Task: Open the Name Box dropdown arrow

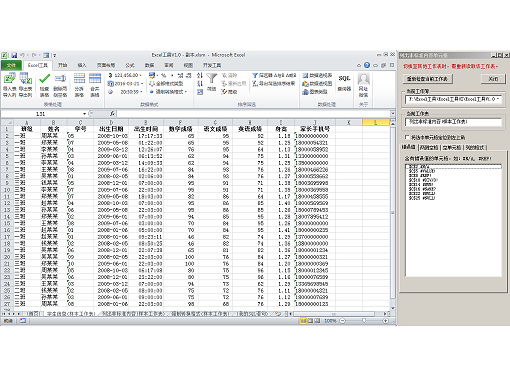Action: click(84, 114)
